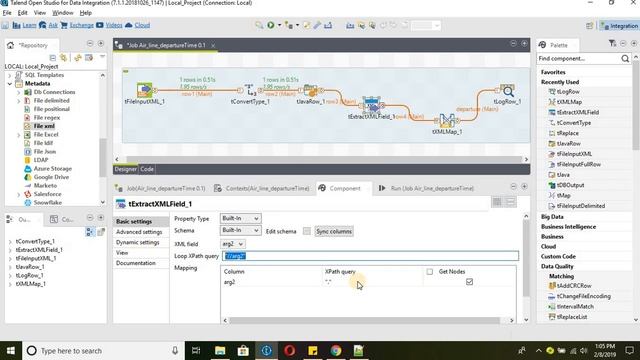Click the Palette vertical scrollbar
The image size is (640, 360).
636,106
